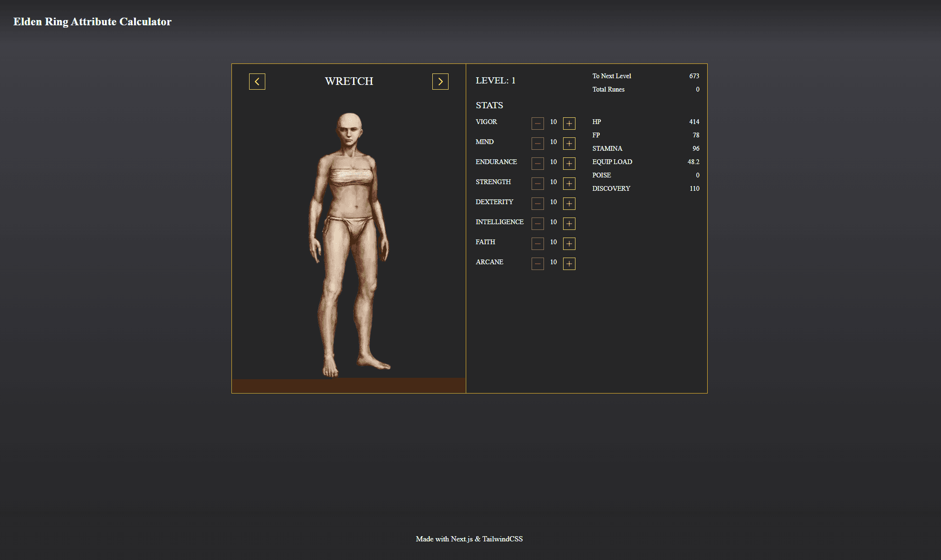The height and width of the screenshot is (560, 941).
Task: Go to the previous class with left arrow
Action: click(257, 82)
